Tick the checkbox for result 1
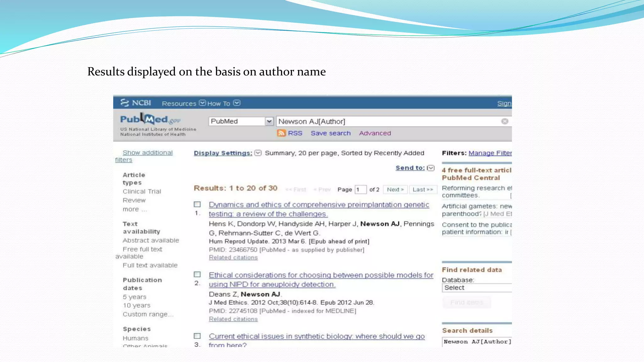This screenshot has width=644, height=362. point(197,204)
